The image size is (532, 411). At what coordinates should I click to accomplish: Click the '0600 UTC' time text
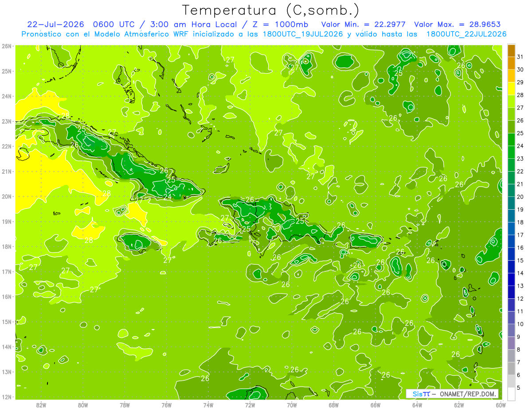pos(114,24)
